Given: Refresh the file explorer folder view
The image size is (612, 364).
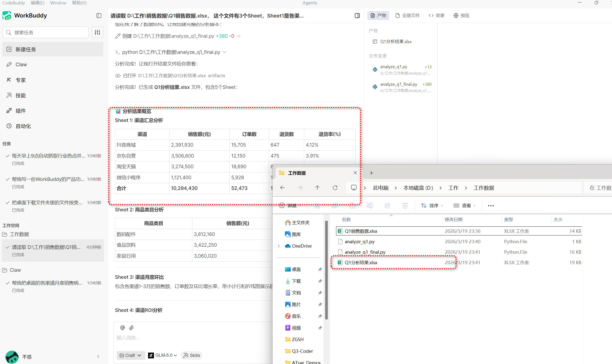Looking at the screenshot, I should (x=335, y=188).
